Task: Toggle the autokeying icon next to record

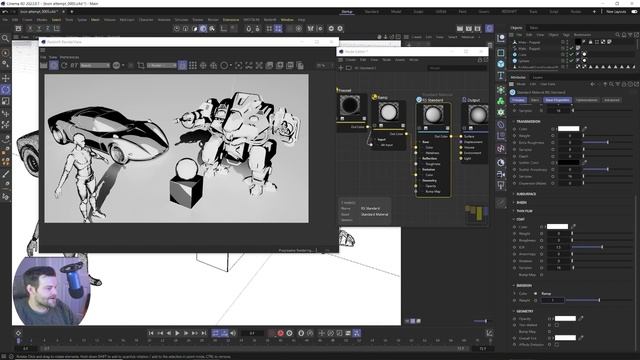Action: coord(289,333)
